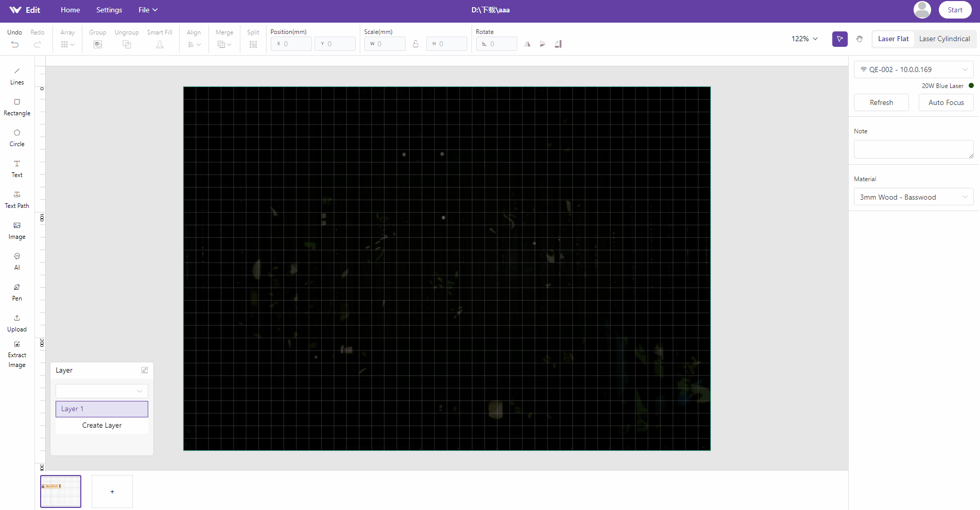The image size is (980, 510).
Task: Click the Split tool
Action: (x=253, y=39)
